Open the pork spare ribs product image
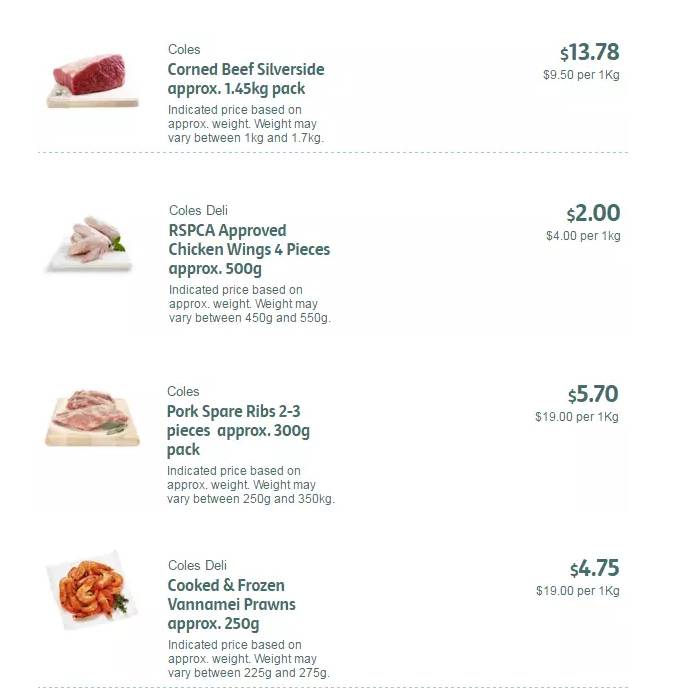The width and height of the screenshot is (681, 690). point(92,418)
